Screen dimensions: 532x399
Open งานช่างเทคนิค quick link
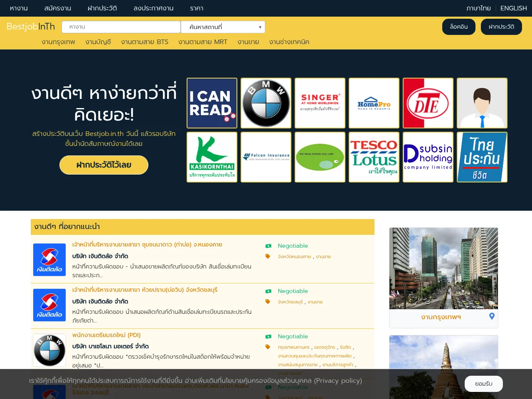(289, 42)
